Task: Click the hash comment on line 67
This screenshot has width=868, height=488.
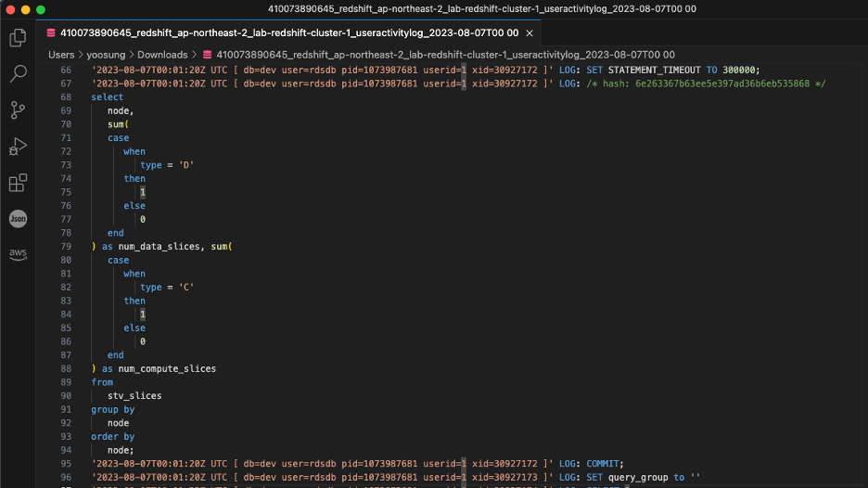Action: (707, 83)
